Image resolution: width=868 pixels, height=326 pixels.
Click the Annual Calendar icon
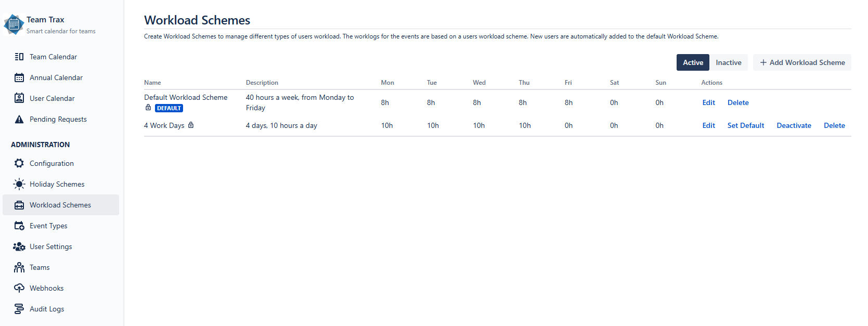click(19, 77)
